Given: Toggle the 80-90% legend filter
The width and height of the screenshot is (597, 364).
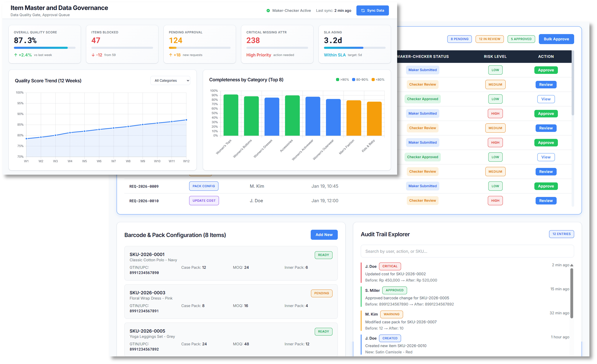Looking at the screenshot, I should 360,79.
